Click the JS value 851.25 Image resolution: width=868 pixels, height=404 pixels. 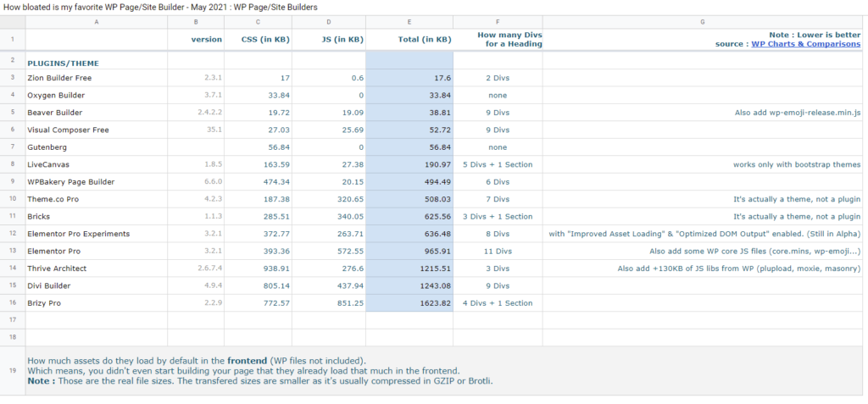pyautogui.click(x=329, y=303)
